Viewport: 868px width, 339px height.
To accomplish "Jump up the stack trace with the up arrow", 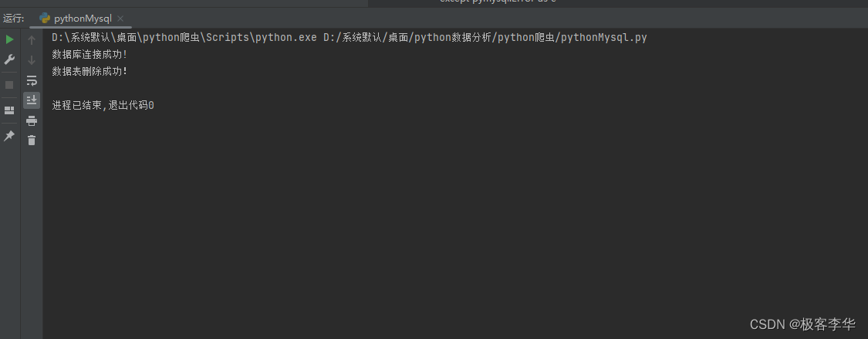I will tap(32, 40).
